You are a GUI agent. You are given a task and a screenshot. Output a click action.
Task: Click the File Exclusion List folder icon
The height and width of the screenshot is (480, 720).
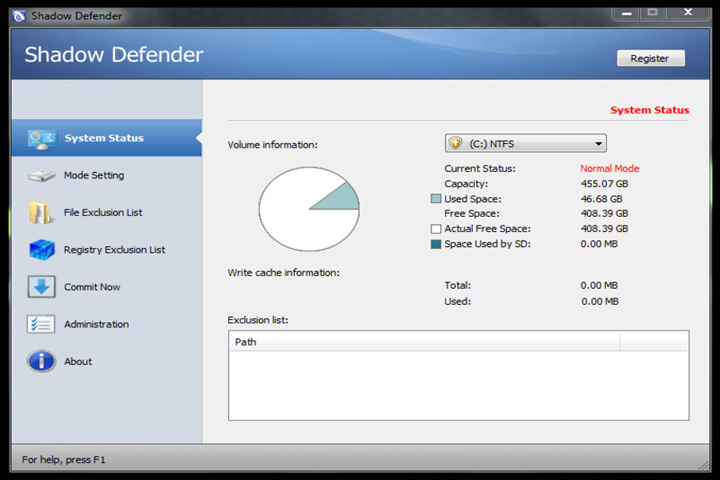(x=41, y=213)
